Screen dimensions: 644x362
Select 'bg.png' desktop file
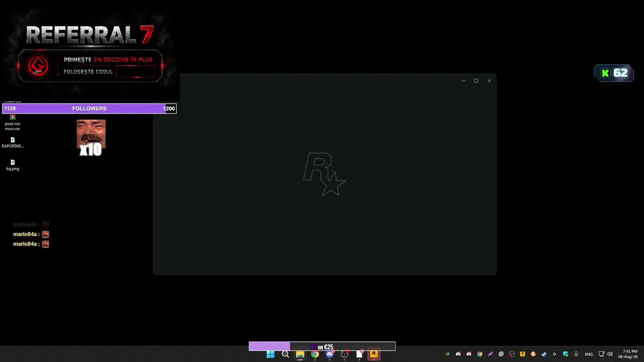[x=13, y=165]
